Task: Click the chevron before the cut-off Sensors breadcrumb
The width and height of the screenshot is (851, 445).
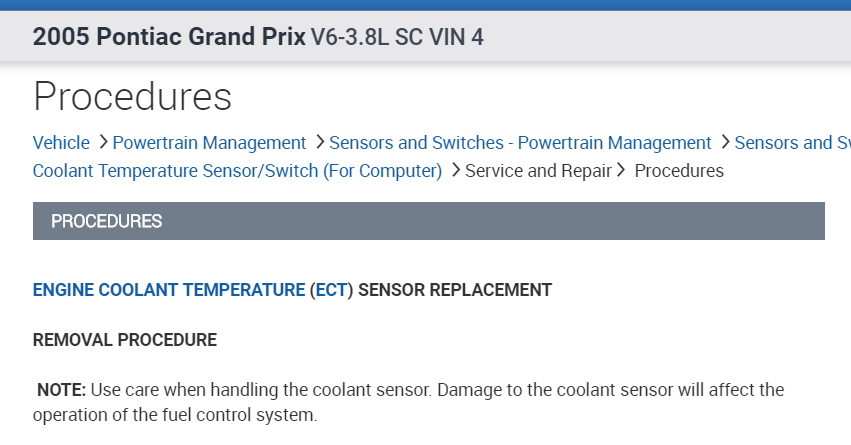Action: pos(725,143)
